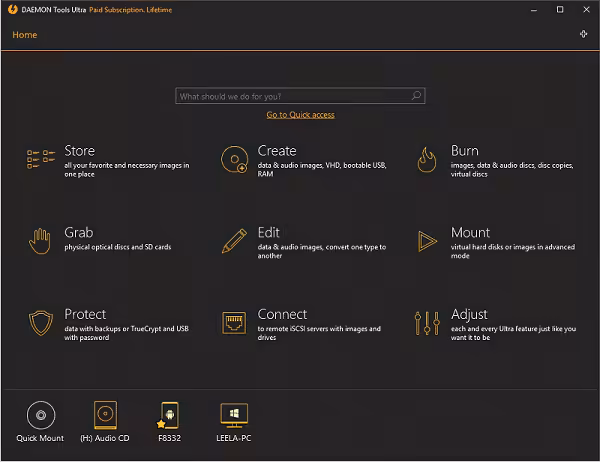Click the Connect network port icon
The image size is (600, 462).
coord(234,322)
